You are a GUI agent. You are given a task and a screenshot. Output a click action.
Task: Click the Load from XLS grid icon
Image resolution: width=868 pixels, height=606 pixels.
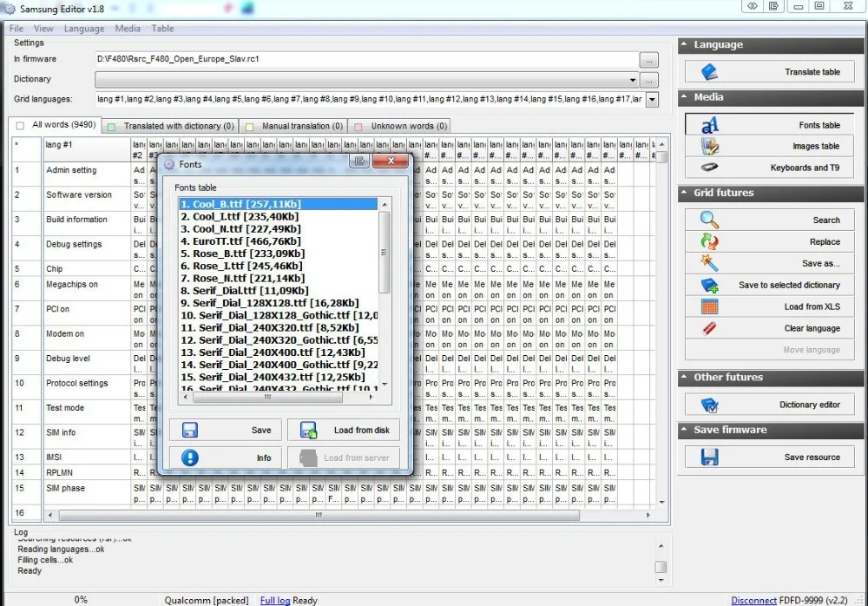coord(709,306)
